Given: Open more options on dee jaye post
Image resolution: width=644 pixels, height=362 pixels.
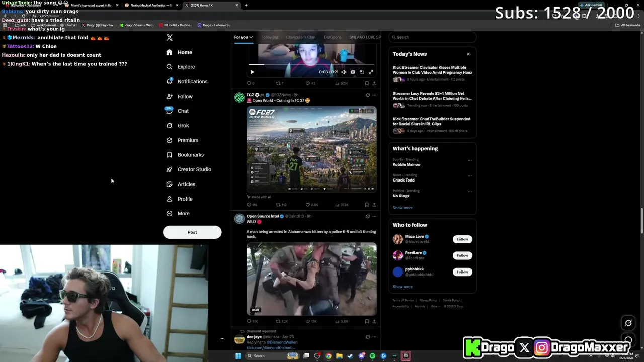Looking at the screenshot, I should click(x=374, y=337).
